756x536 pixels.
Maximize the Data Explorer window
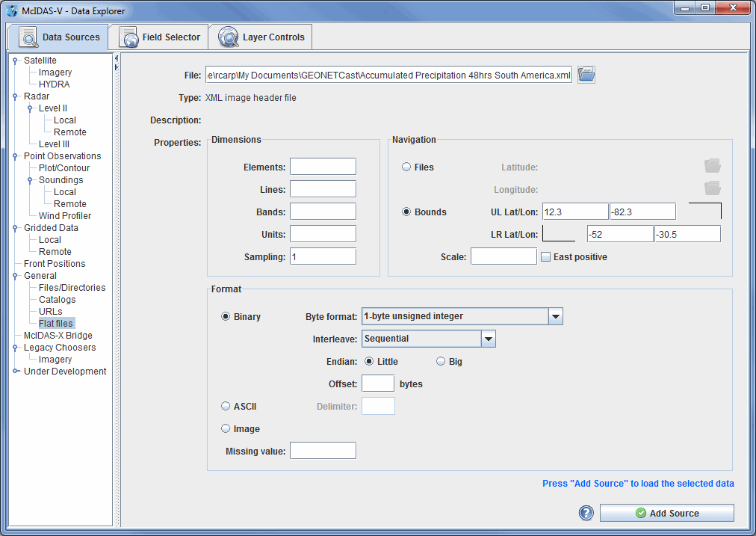[705, 7]
